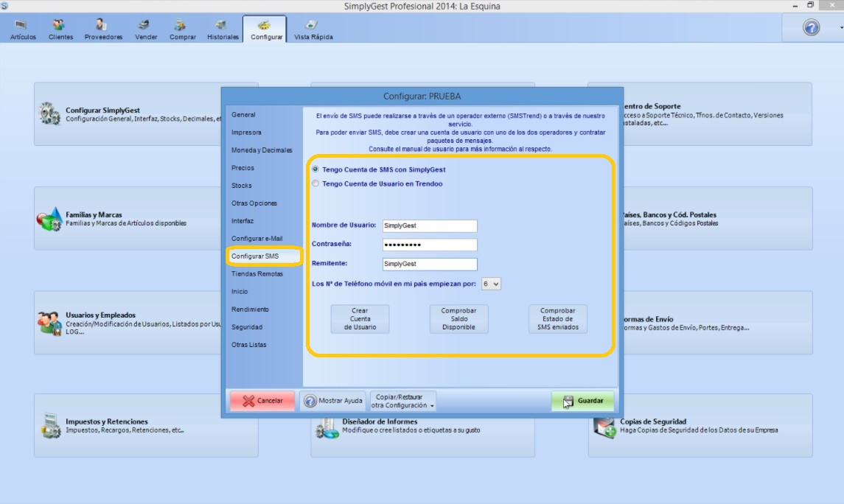Open the Impresora settings section
Screen dimensions: 844x504
(x=246, y=133)
